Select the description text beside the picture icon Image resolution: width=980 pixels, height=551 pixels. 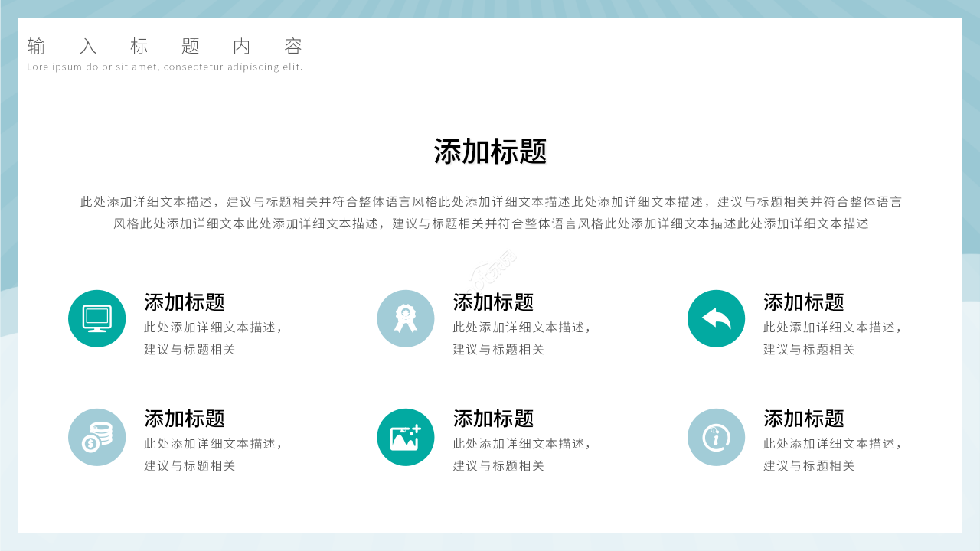(522, 455)
